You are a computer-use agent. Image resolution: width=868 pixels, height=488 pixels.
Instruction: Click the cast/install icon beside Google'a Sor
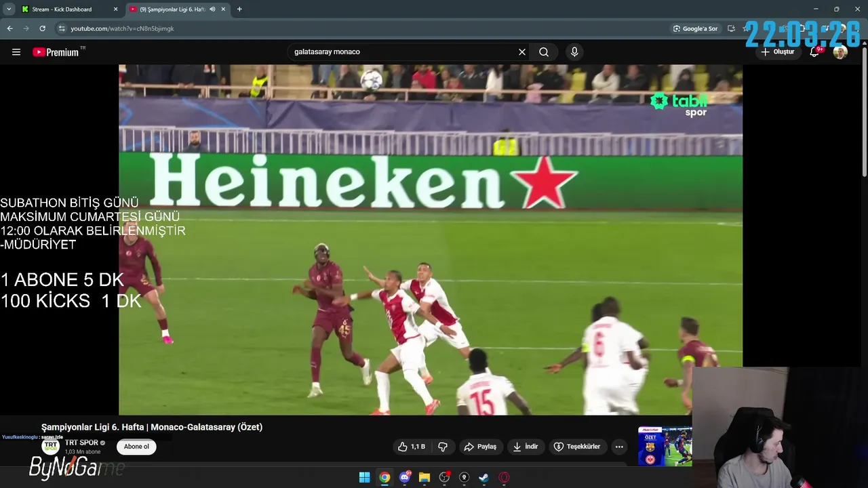click(x=731, y=28)
